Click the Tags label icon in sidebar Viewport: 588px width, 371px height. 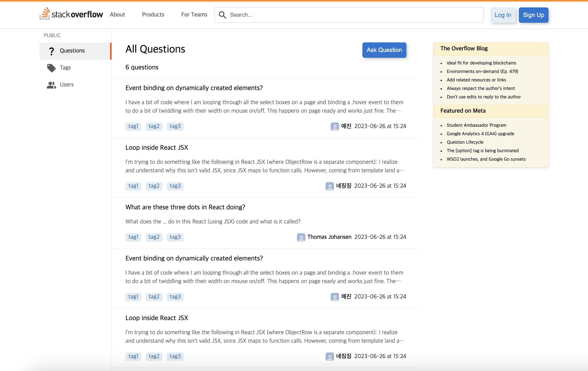51,68
